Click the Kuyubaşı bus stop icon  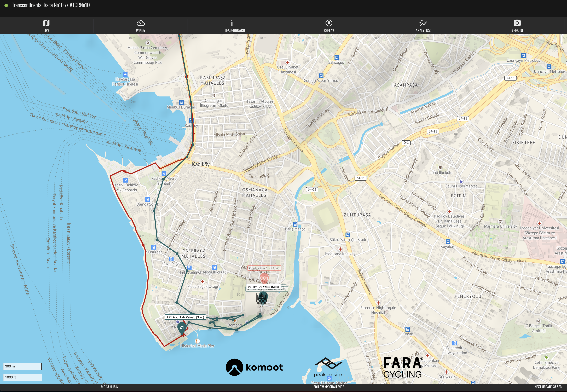[448, 242]
